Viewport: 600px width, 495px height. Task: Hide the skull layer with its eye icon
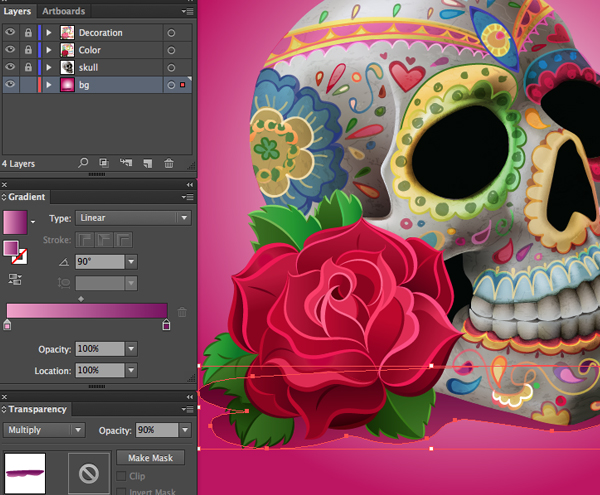[10, 67]
